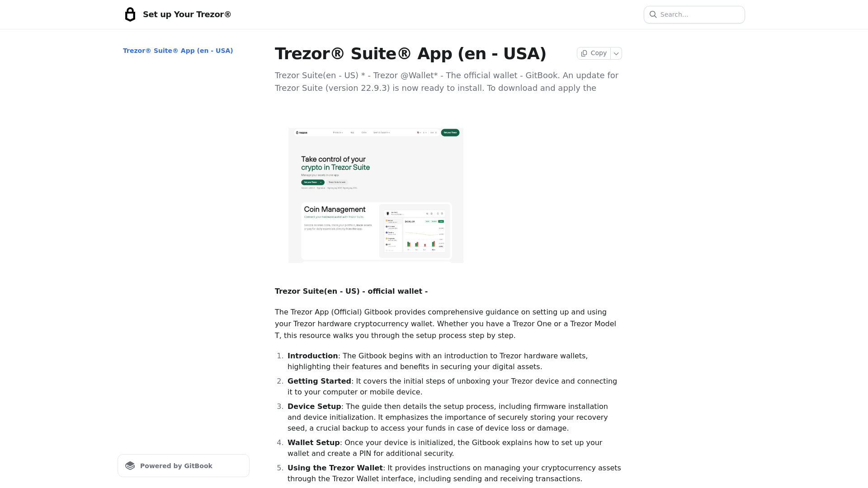The image size is (868, 488).
Task: Click the page heading 'Trezor® Suite® App (en - USA)'
Action: tap(410, 53)
